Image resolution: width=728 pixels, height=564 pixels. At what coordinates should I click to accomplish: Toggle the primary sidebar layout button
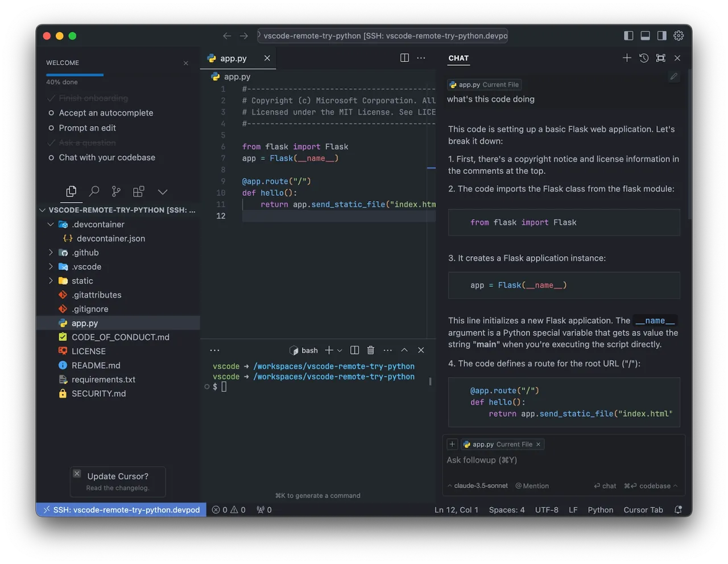[x=628, y=36]
